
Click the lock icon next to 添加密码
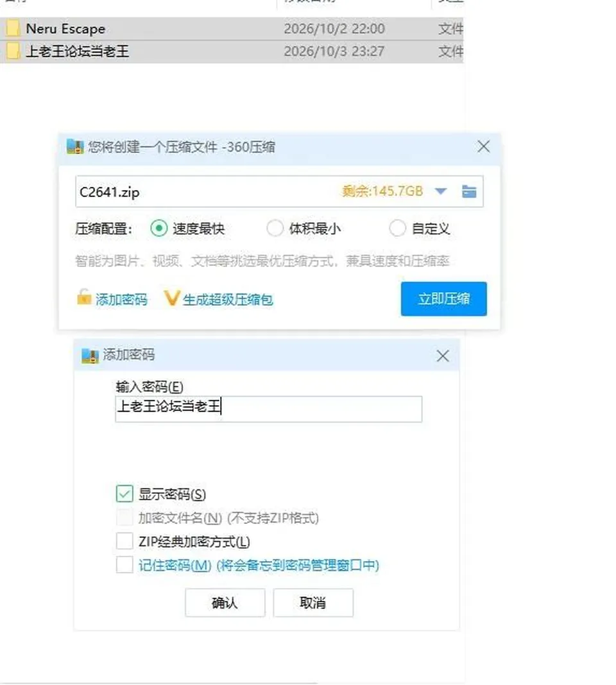(84, 297)
